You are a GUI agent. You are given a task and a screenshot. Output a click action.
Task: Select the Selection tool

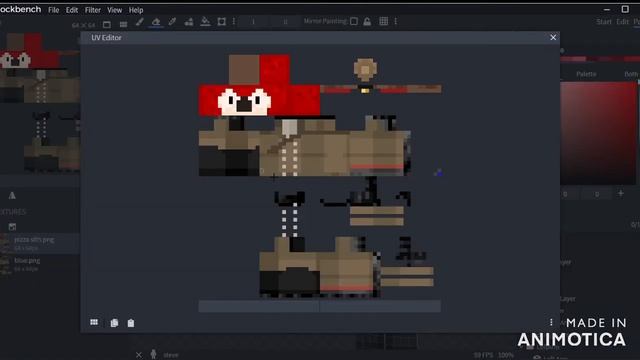click(x=222, y=22)
